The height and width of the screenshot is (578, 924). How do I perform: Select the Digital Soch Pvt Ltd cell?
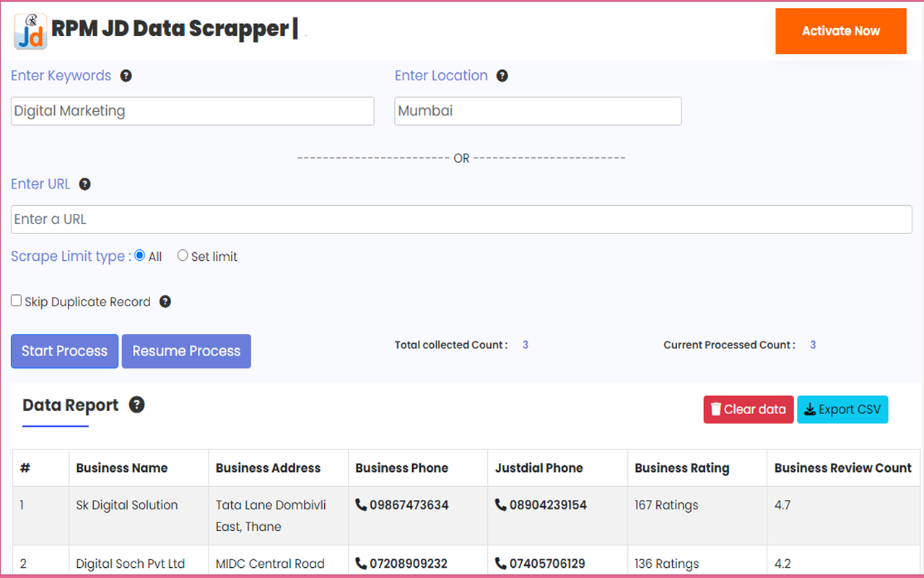click(x=139, y=561)
